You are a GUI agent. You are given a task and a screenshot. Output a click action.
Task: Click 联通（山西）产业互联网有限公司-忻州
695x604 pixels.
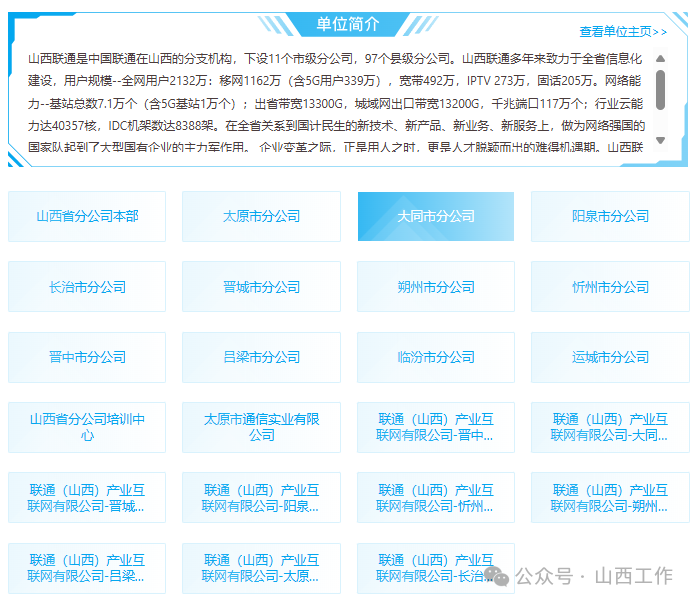[x=436, y=498]
